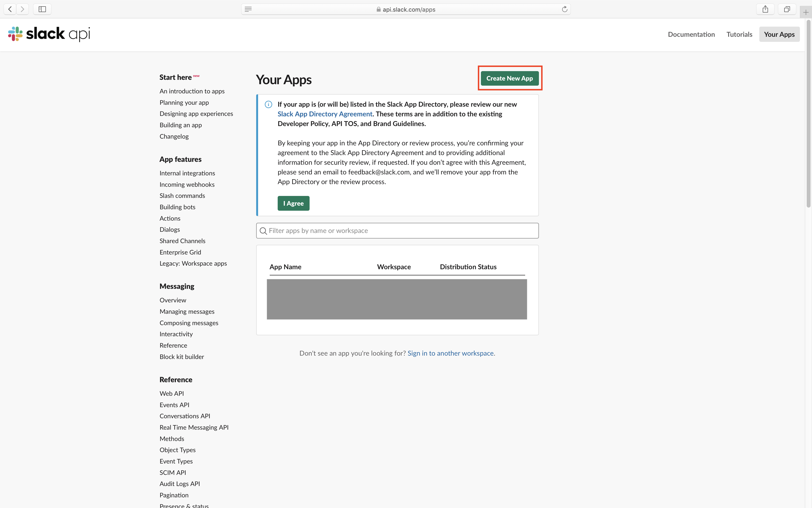Image resolution: width=812 pixels, height=508 pixels.
Task: Open the Interactivity link
Action: (176, 334)
